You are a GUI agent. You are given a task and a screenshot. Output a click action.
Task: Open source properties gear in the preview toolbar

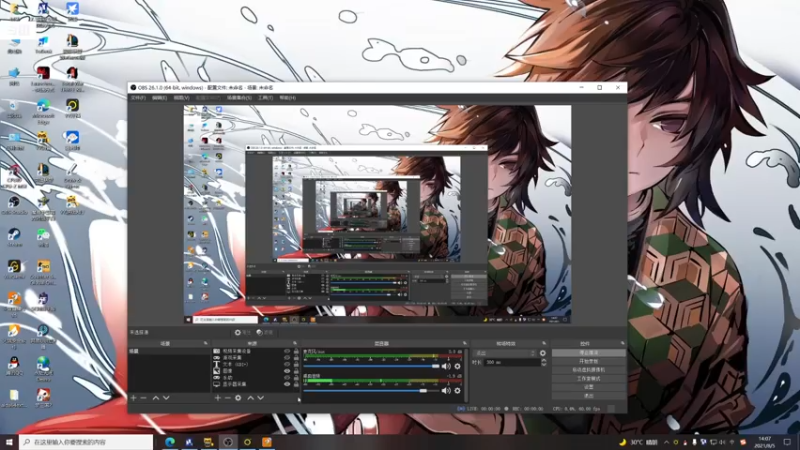pos(243,332)
